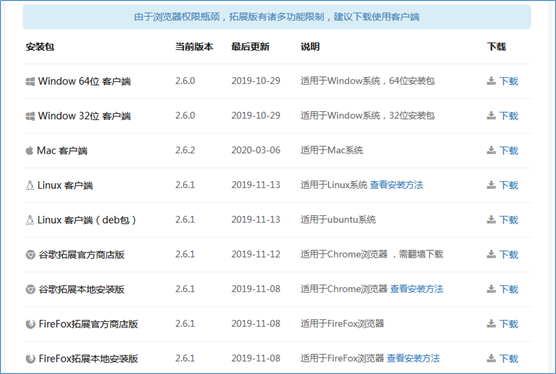
Task: Click the Windows icon beside Window 64位 客户端
Action: 30,82
